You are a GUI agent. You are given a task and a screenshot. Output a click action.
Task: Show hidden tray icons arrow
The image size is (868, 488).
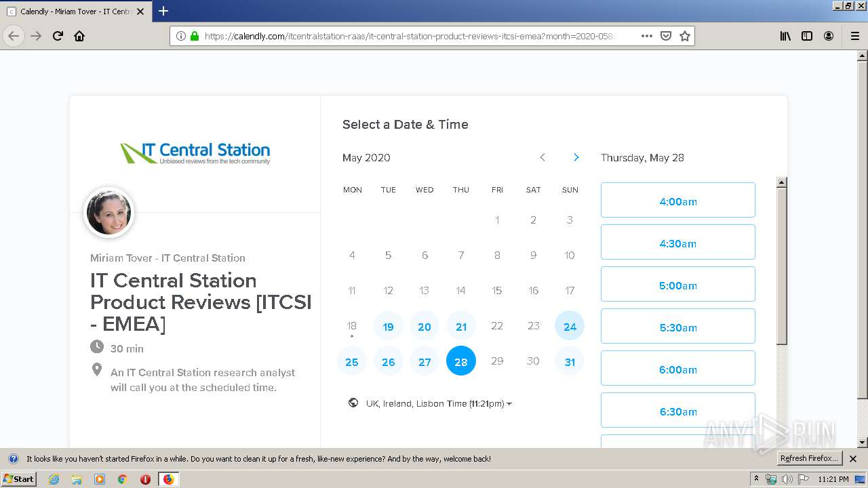pyautogui.click(x=757, y=479)
